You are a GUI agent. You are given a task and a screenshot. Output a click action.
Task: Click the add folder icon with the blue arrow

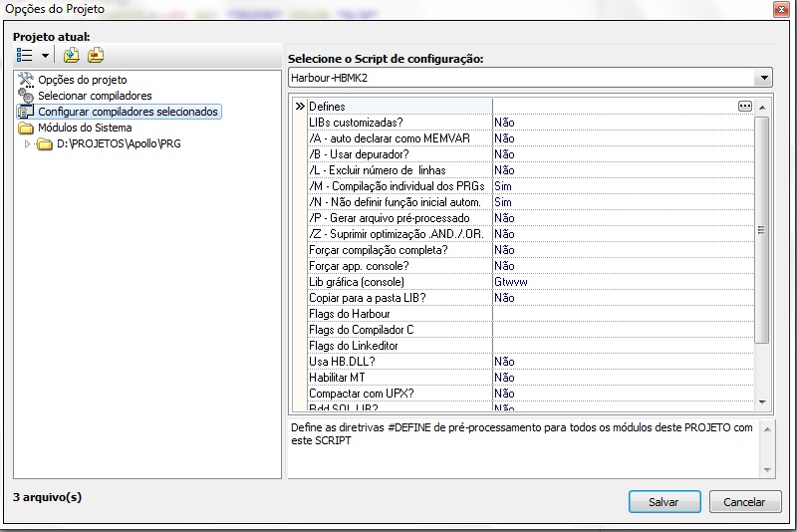pyautogui.click(x=71, y=56)
